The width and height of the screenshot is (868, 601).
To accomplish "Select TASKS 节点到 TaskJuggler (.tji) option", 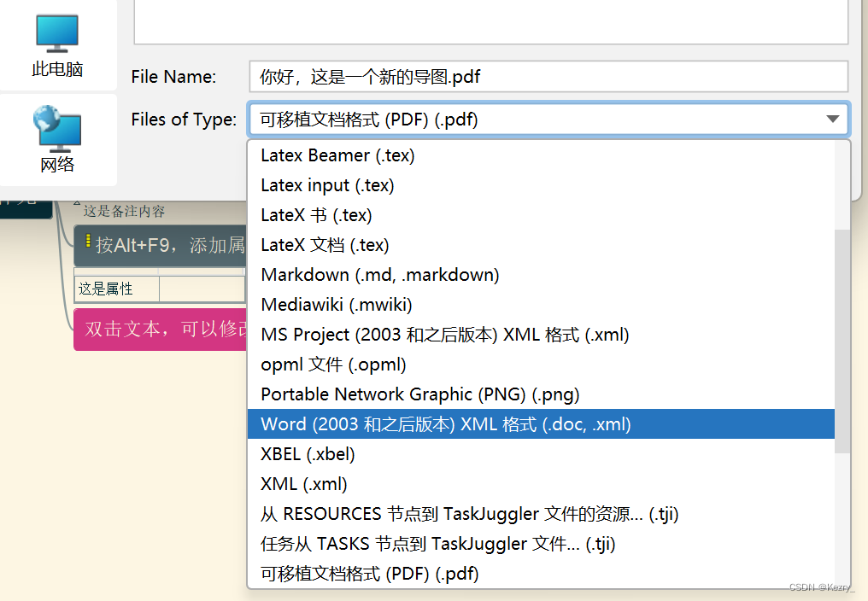I will pyautogui.click(x=541, y=544).
